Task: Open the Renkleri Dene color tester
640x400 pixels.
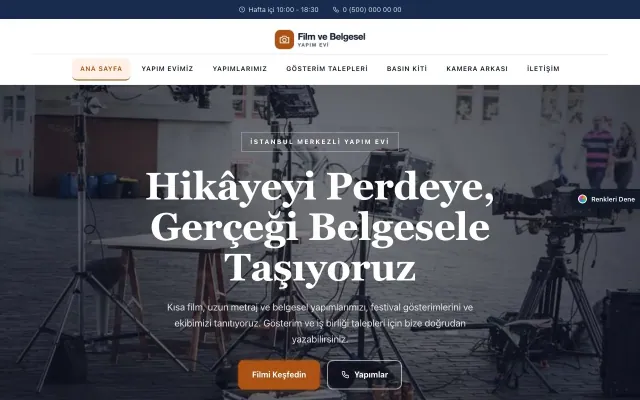Action: pyautogui.click(x=607, y=199)
